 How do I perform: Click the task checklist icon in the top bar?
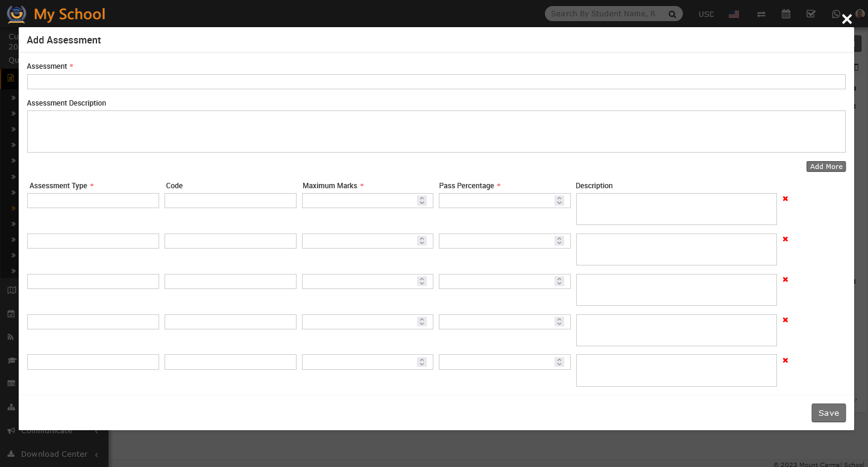click(811, 14)
